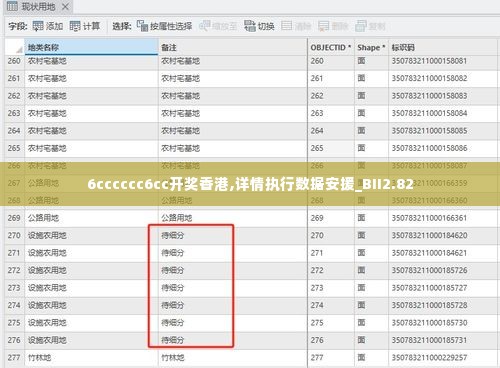
Task: Click the 删除 delete selection tool
Action: tap(333, 26)
